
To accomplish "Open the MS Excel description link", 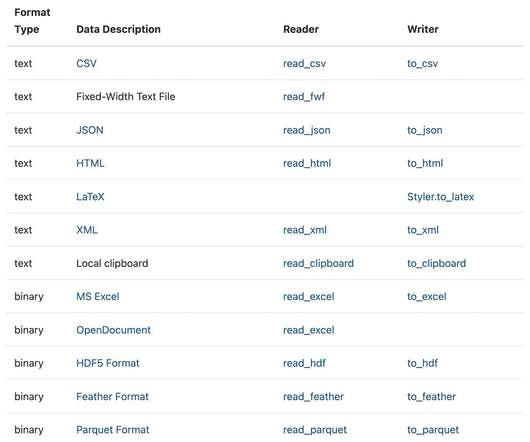I will point(98,296).
